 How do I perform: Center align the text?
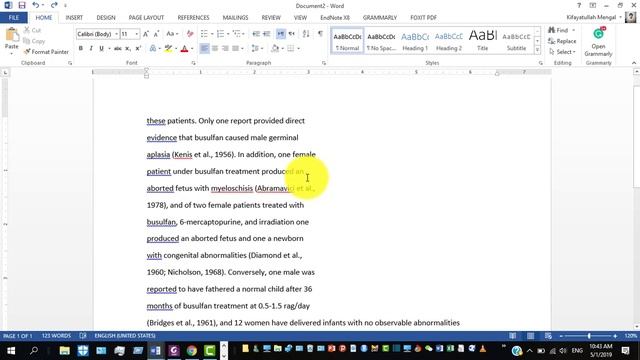click(x=215, y=49)
